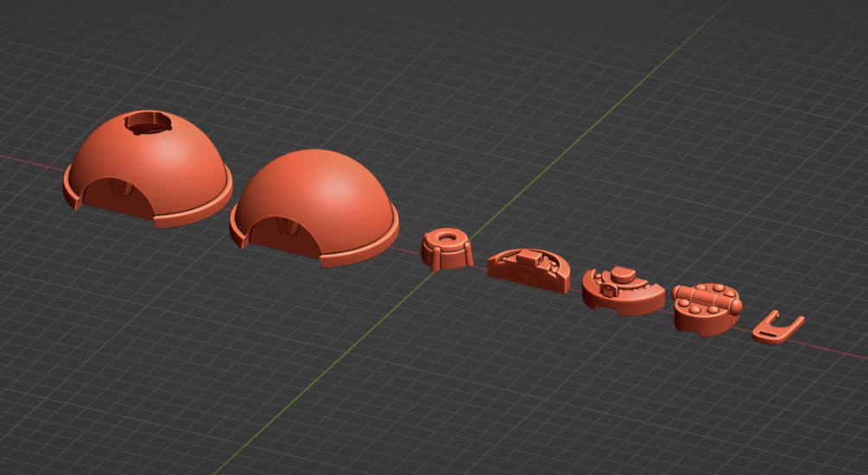Select the solid dome without top hole
Viewport: 868px width, 475px height.
click(314, 207)
